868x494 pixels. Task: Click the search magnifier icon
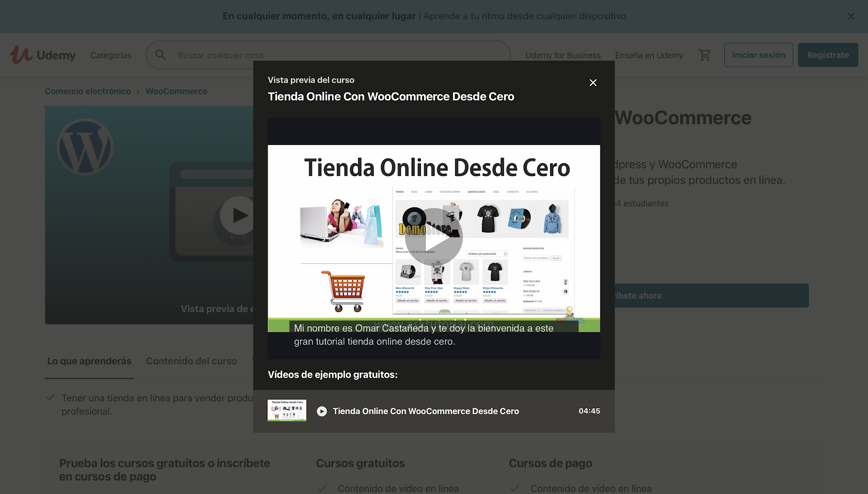click(161, 55)
